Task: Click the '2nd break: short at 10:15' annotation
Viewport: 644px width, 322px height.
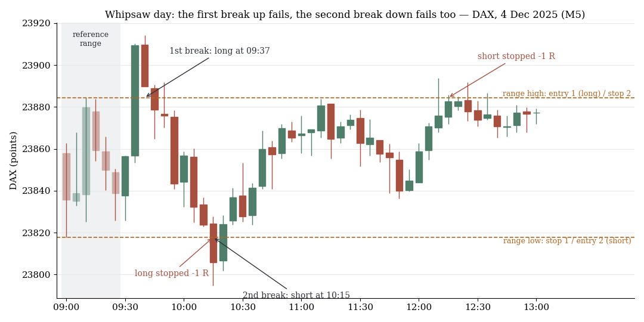Action: tap(296, 295)
